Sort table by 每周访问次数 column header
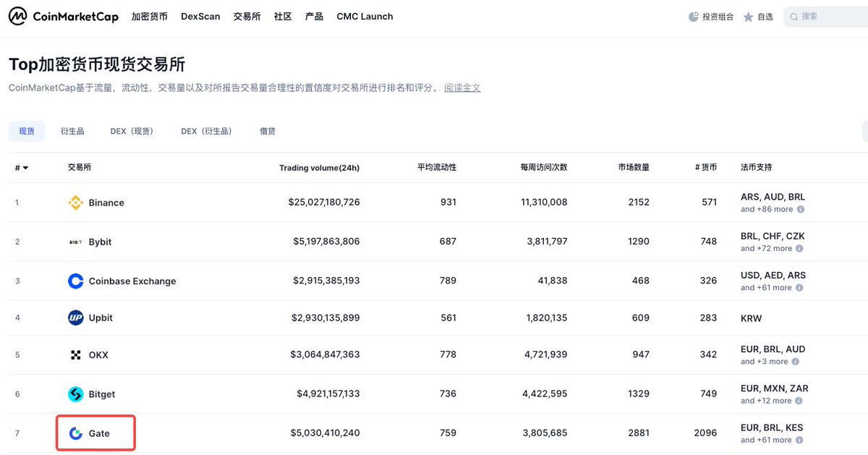This screenshot has height=455, width=868. point(543,167)
